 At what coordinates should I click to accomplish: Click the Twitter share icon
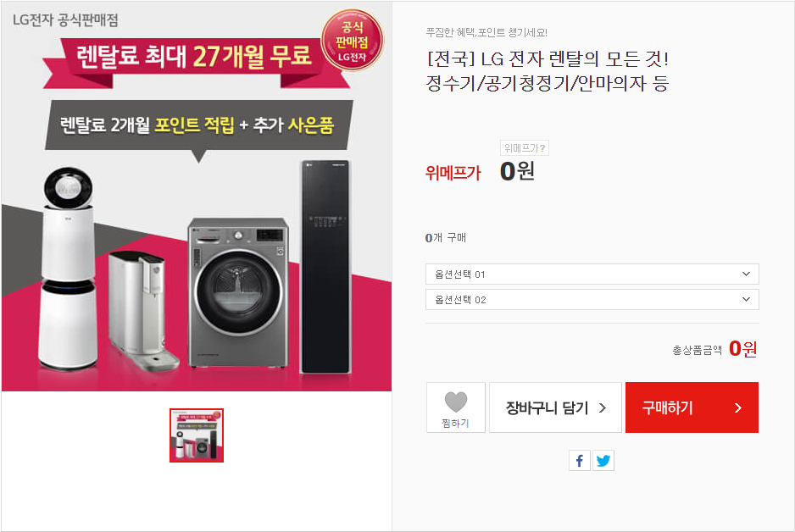coord(603,461)
